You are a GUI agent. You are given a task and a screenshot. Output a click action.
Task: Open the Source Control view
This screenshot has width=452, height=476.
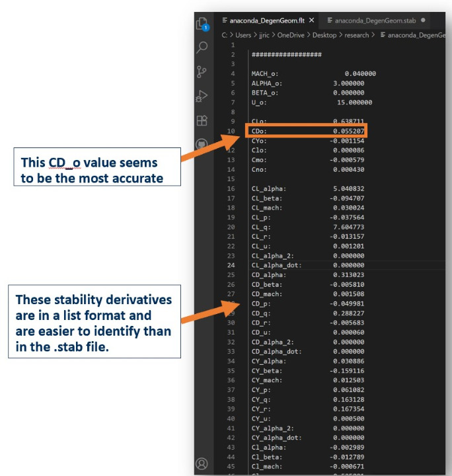point(203,71)
